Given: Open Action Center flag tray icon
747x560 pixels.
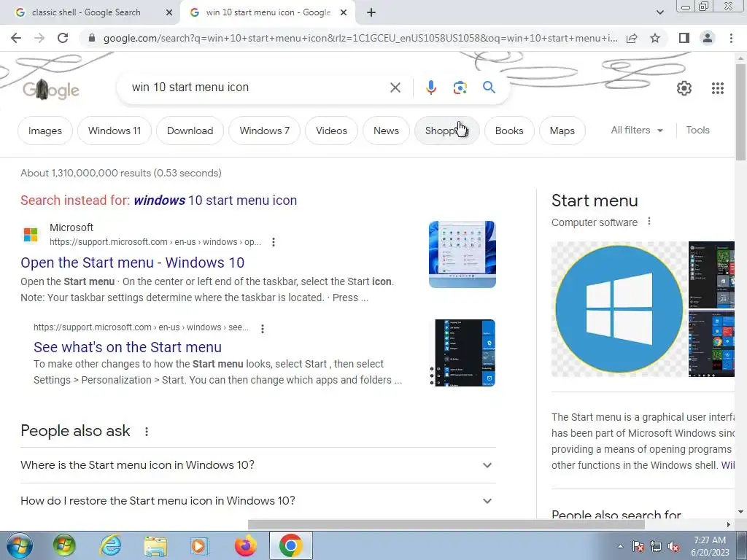Looking at the screenshot, I should click(x=638, y=547).
